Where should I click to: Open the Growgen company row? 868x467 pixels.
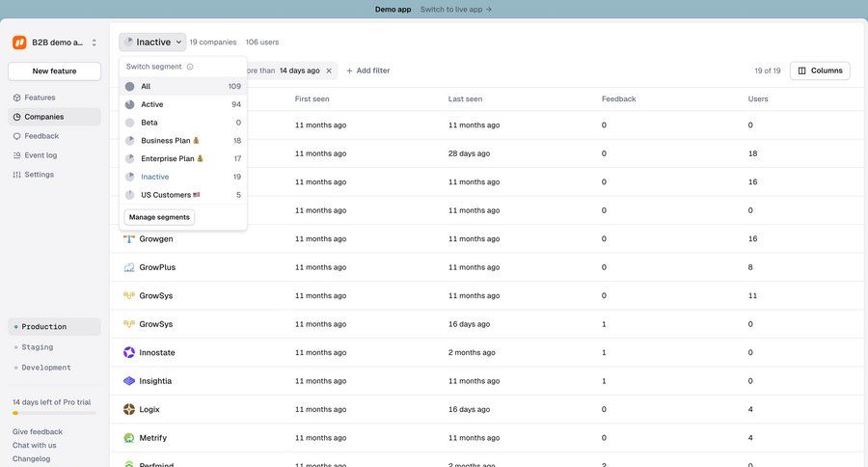489,238
